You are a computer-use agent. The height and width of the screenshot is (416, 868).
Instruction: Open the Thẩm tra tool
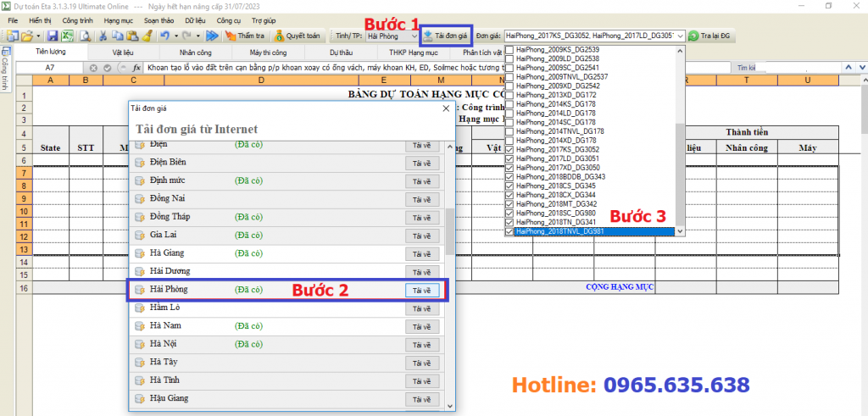tap(247, 36)
